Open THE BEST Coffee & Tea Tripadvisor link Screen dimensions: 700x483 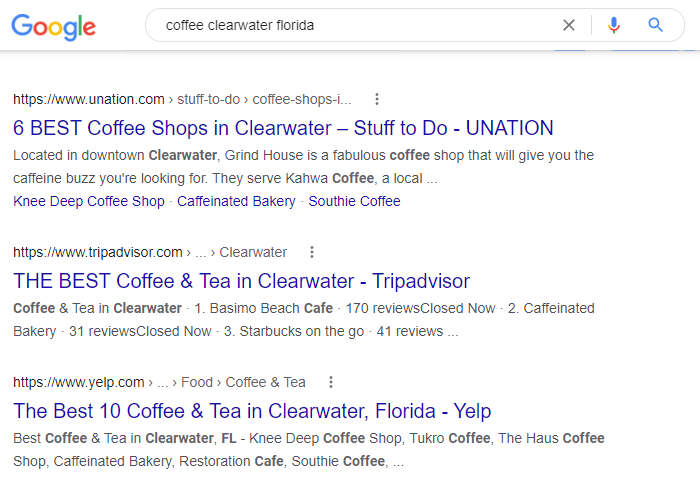[241, 281]
